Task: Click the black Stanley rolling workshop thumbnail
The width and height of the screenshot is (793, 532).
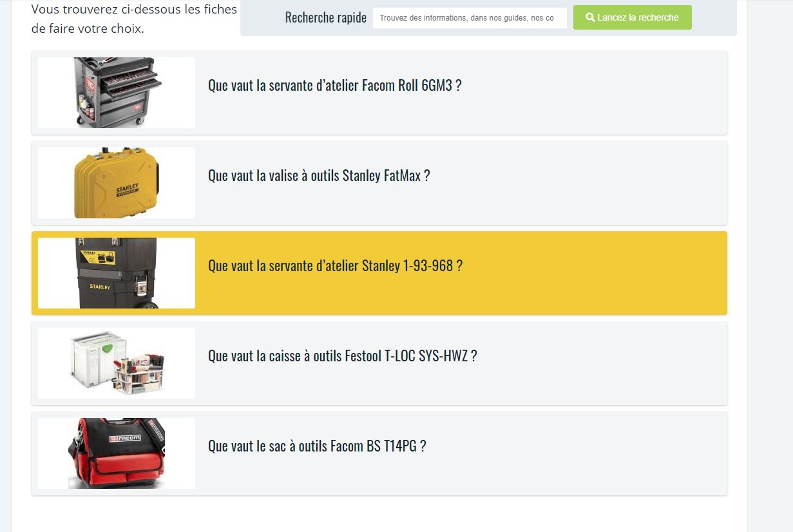Action: tap(117, 273)
